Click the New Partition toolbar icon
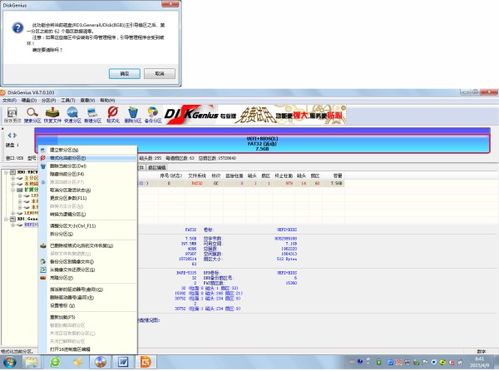Screen dimensions: 499x371 pyautogui.click(x=93, y=115)
